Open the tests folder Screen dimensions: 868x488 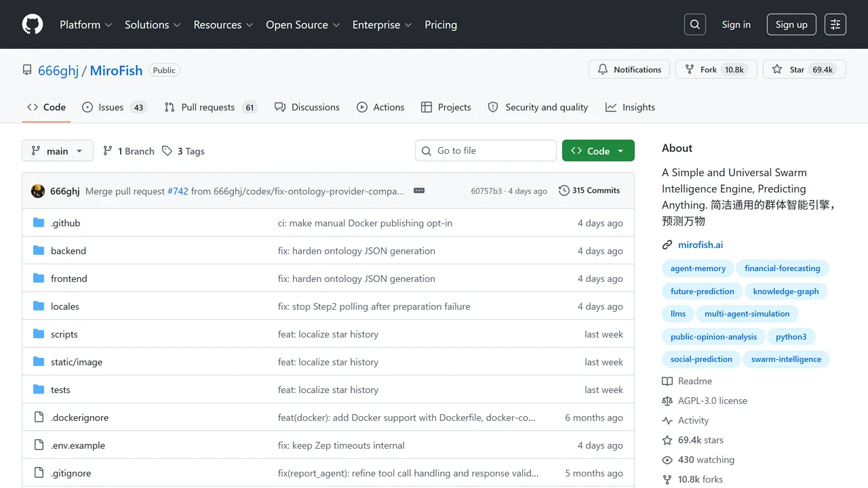pos(60,390)
